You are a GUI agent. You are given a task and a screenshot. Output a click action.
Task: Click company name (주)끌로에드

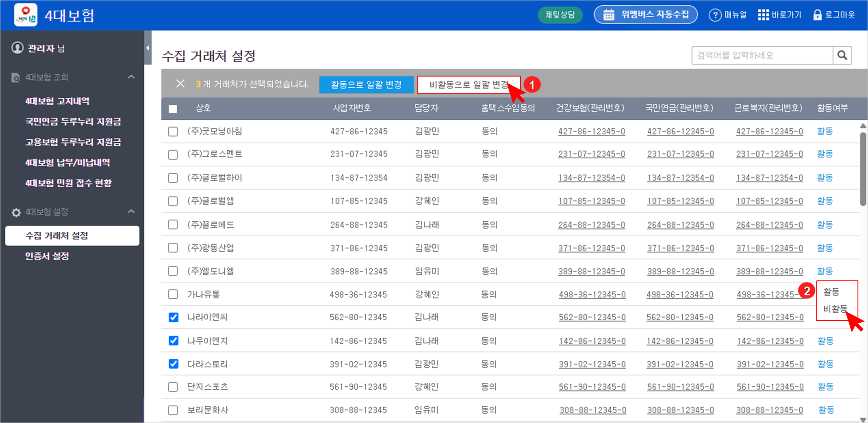pyautogui.click(x=211, y=225)
